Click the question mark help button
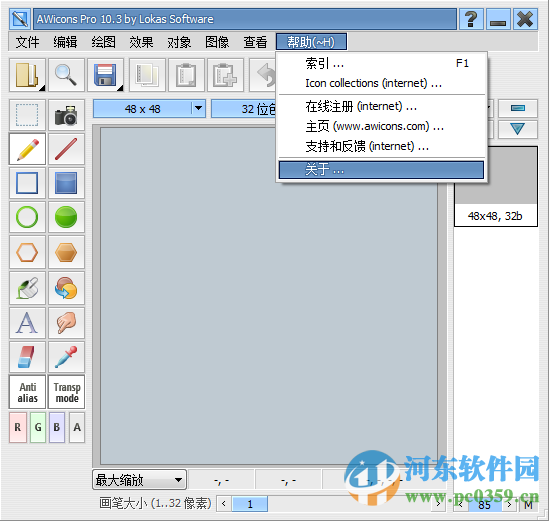549x521 pixels. click(471, 19)
